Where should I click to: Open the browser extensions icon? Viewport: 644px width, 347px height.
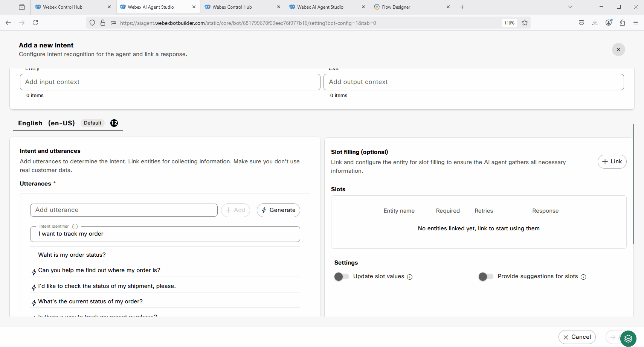622,23
